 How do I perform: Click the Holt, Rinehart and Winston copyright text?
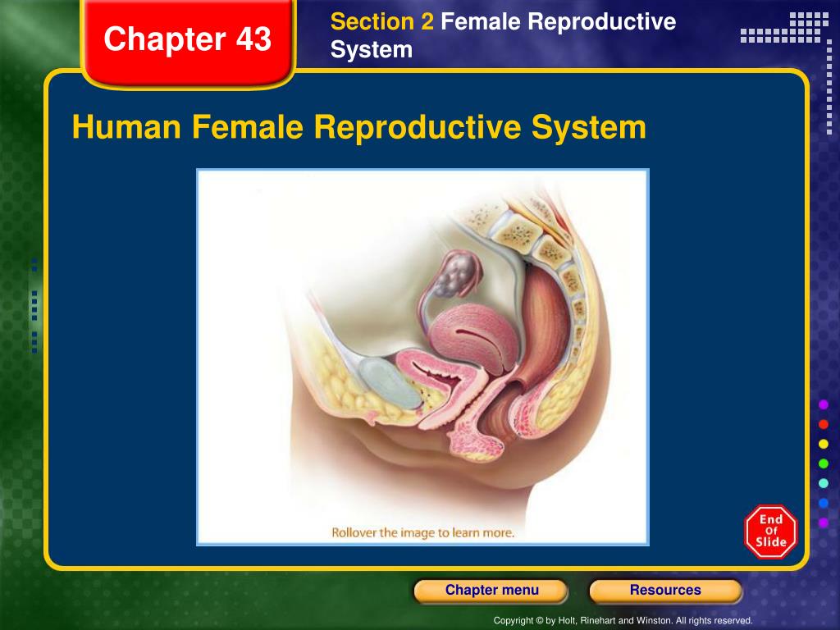623,620
